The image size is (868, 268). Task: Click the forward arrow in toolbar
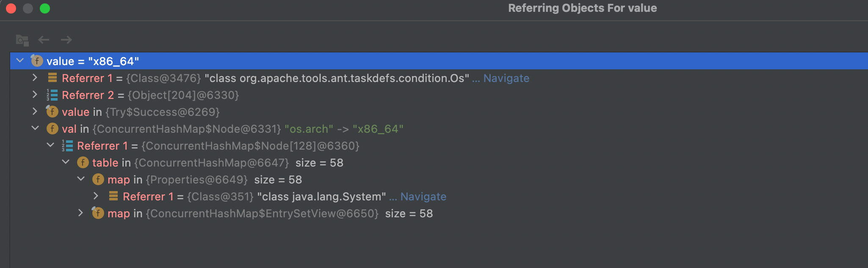(66, 40)
